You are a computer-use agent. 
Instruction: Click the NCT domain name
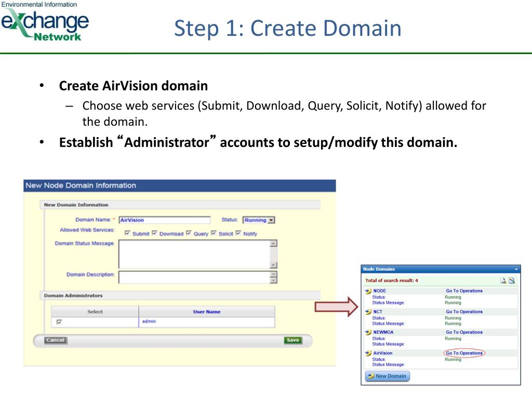pyautogui.click(x=378, y=312)
